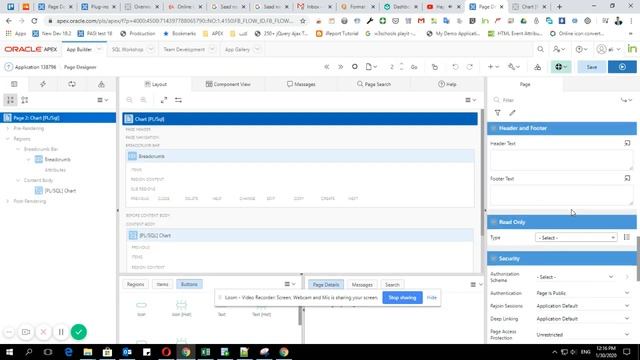Open the Messages tab in the center pane

(x=301, y=84)
